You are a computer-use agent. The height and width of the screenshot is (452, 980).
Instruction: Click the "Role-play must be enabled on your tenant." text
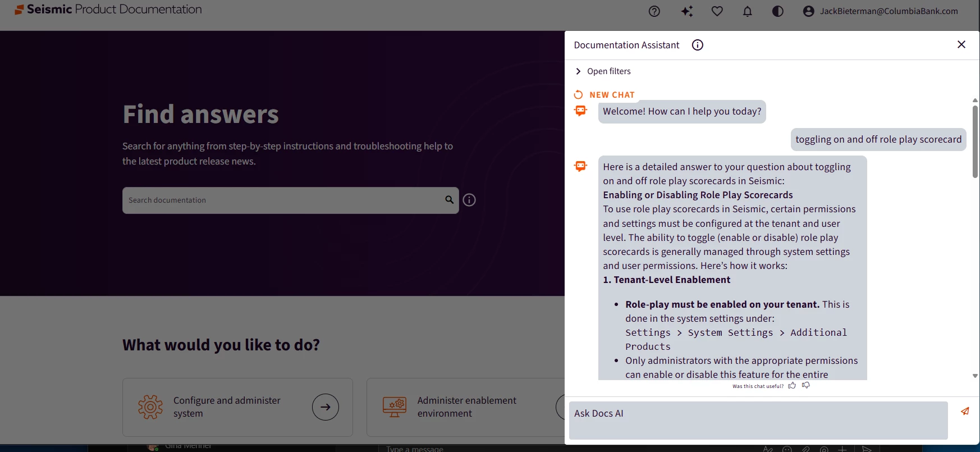(722, 304)
